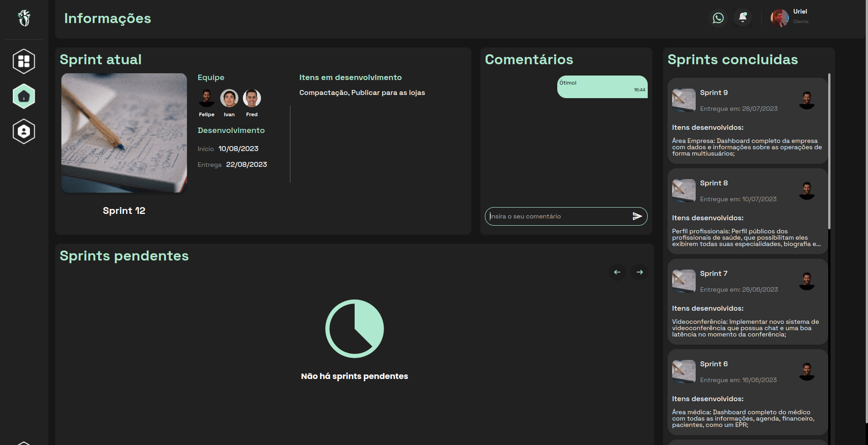Click the Sprint 6 owner avatar

tap(807, 371)
